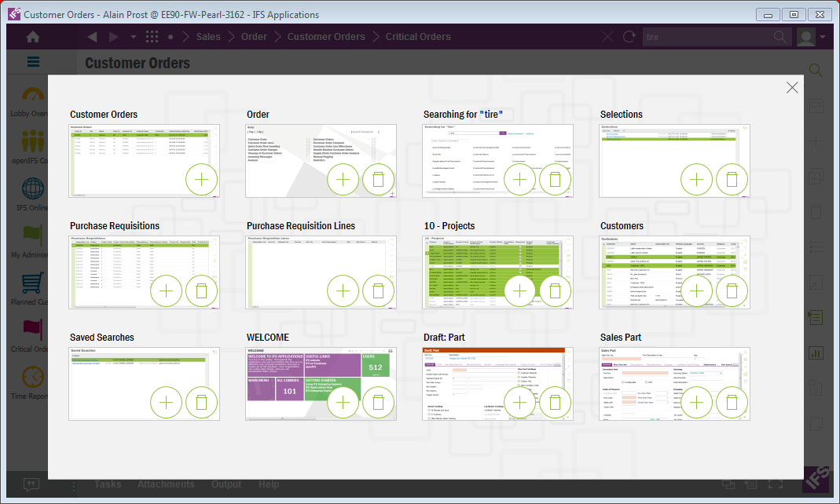Select Critical Orders in the breadcrumb
This screenshot has width=840, height=504.
417,37
